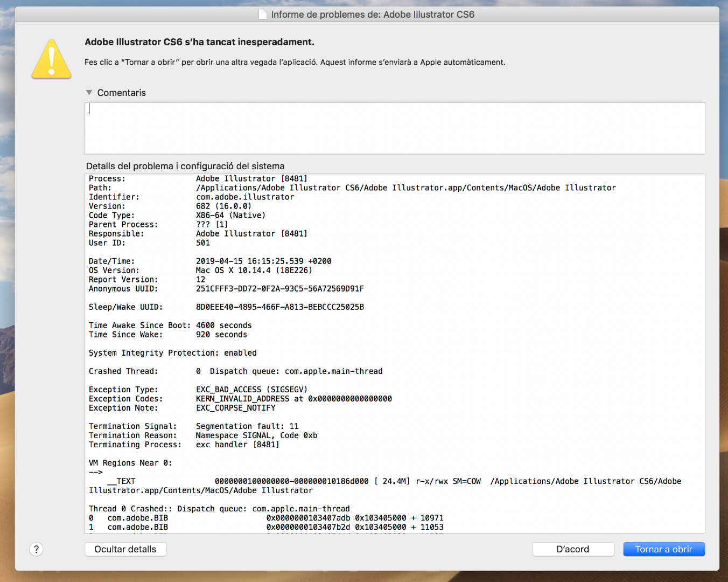The image size is (728, 582).
Task: Click the stack frame 1 com.adobe.BIB row
Action: 266,527
